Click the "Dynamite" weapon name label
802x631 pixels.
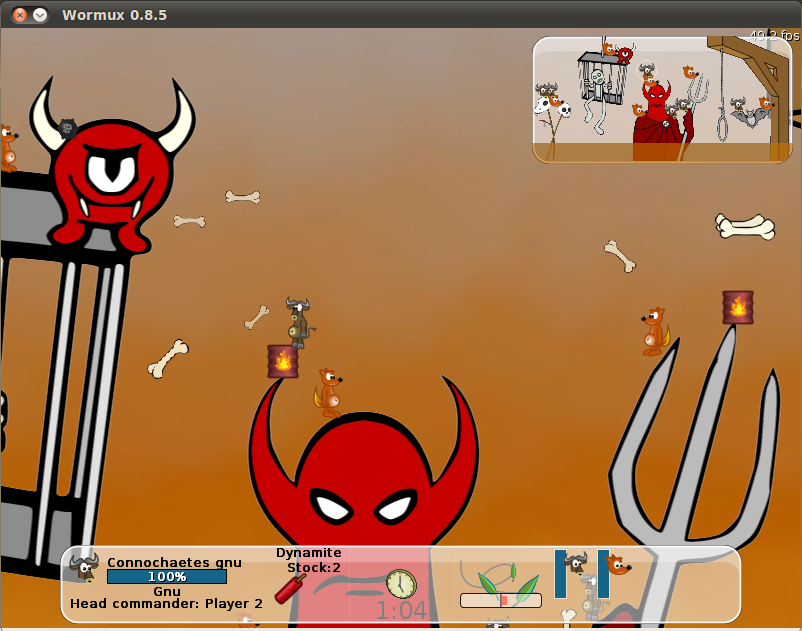pyautogui.click(x=308, y=553)
